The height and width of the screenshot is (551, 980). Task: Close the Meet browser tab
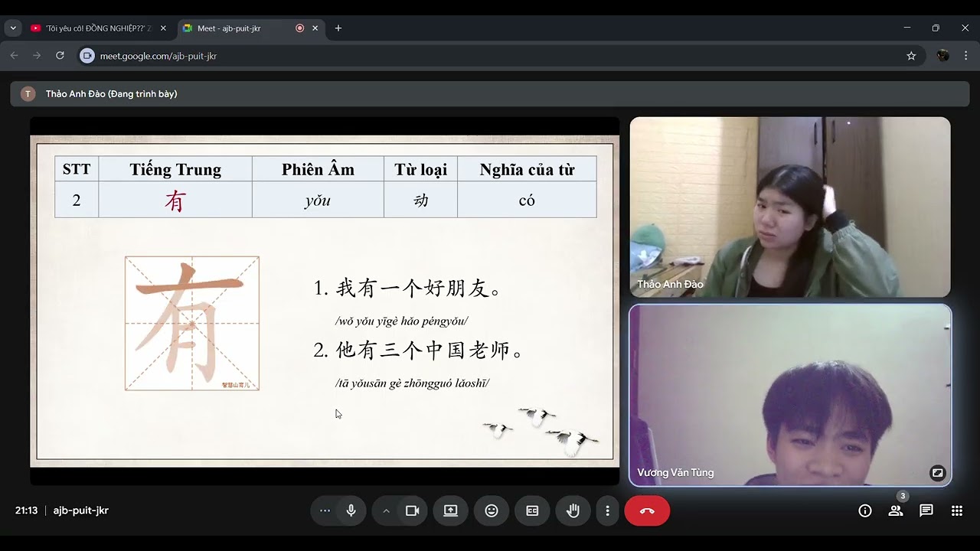(315, 28)
